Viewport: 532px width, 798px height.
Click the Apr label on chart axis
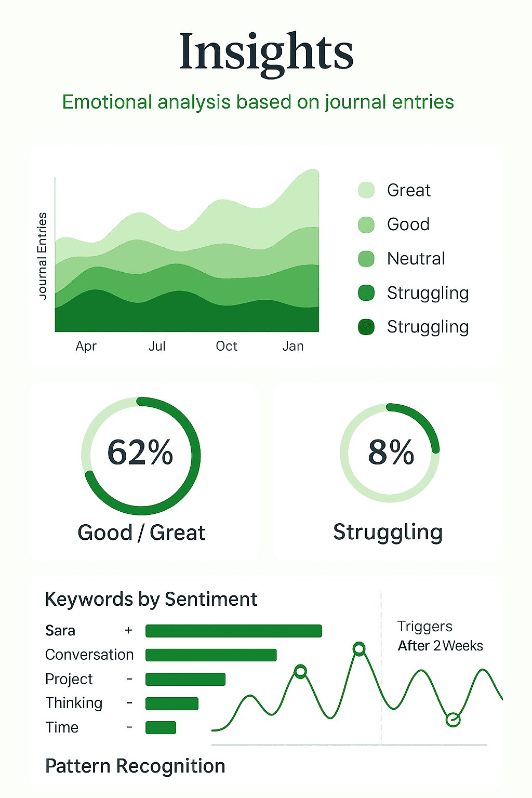point(86,346)
